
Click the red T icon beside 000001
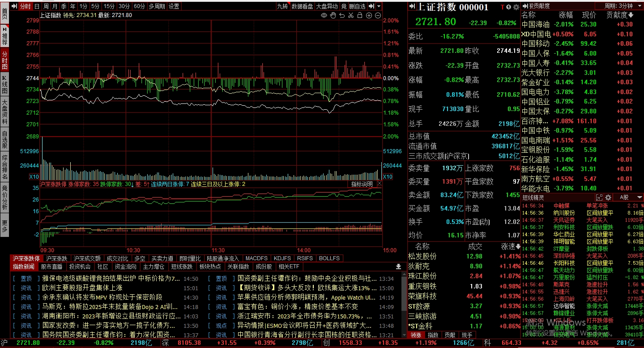coord(503,7)
